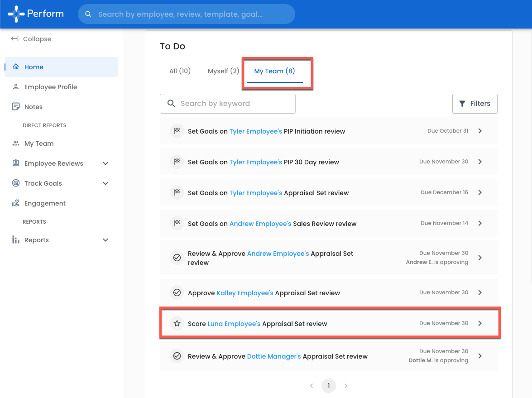Viewport: 532px width, 398px height.
Task: Open arrow on Andrew E. is approving row
Action: pyautogui.click(x=480, y=258)
